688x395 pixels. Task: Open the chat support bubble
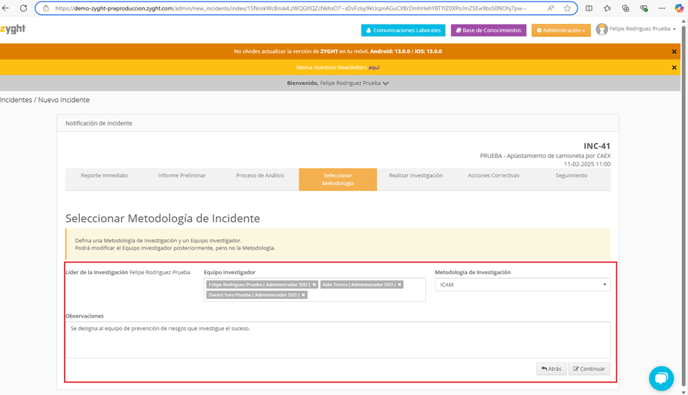pos(661,378)
